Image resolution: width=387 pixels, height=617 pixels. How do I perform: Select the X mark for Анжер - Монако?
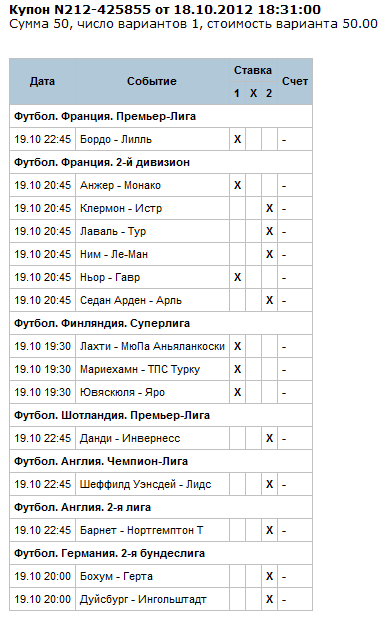tap(237, 185)
